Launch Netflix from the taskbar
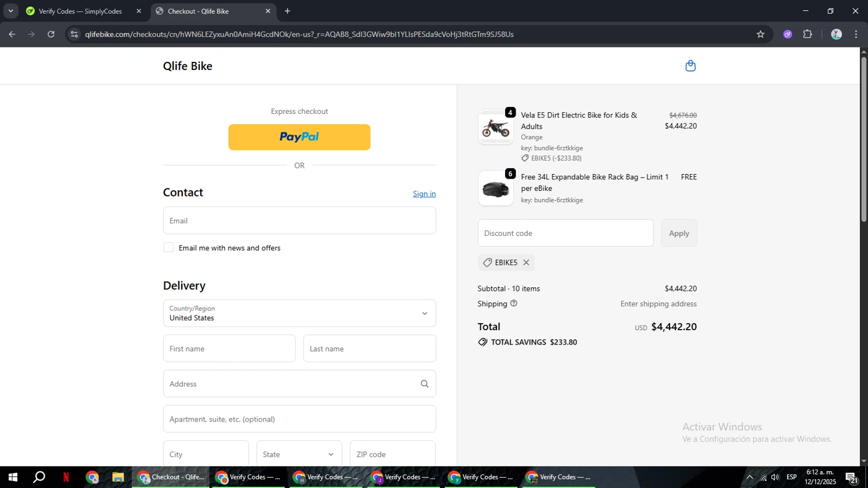Screen dimensions: 868x488 click(x=66, y=477)
